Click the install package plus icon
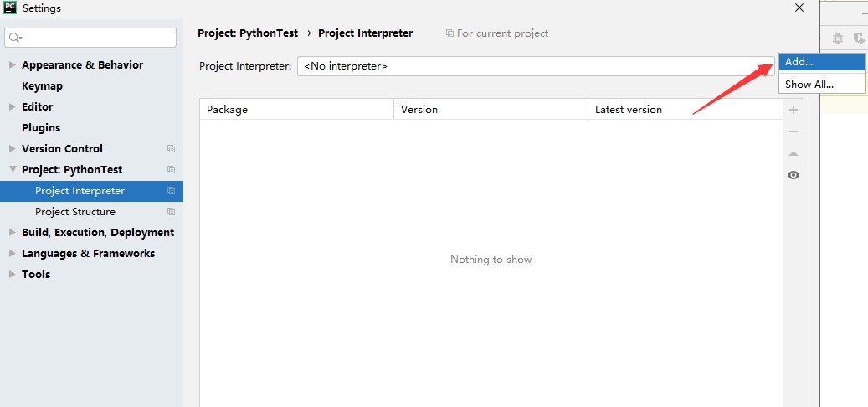 pyautogui.click(x=794, y=110)
